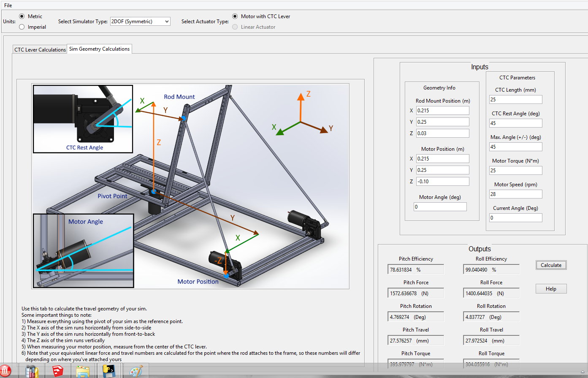Click the CTC Rest Angle inset picture
The height and width of the screenshot is (378, 588).
tap(83, 119)
